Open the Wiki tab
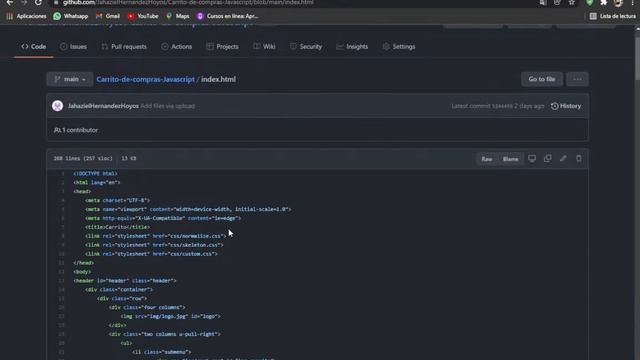 coord(264,47)
